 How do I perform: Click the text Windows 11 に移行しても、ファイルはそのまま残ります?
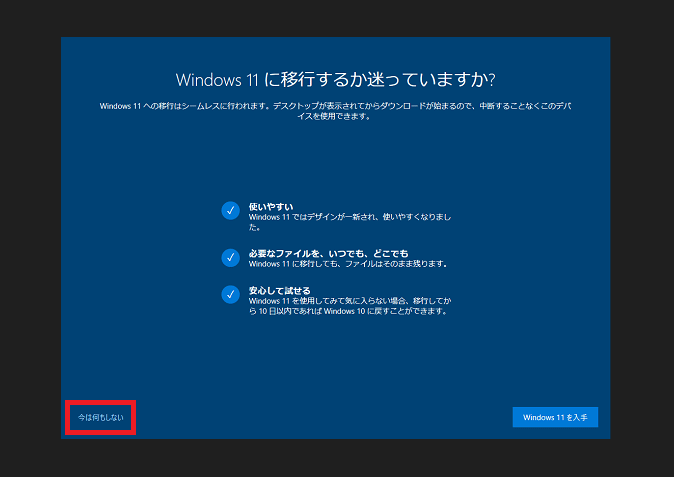point(348,264)
